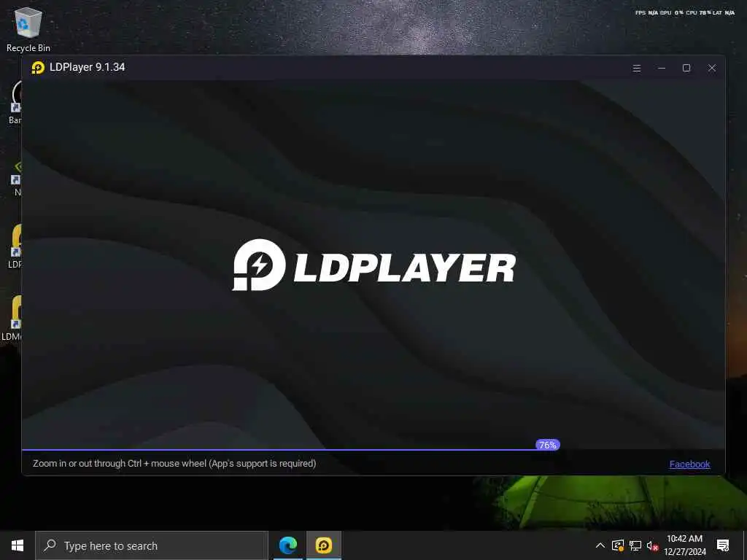Click the security tray icon with the warning badge

click(618, 545)
